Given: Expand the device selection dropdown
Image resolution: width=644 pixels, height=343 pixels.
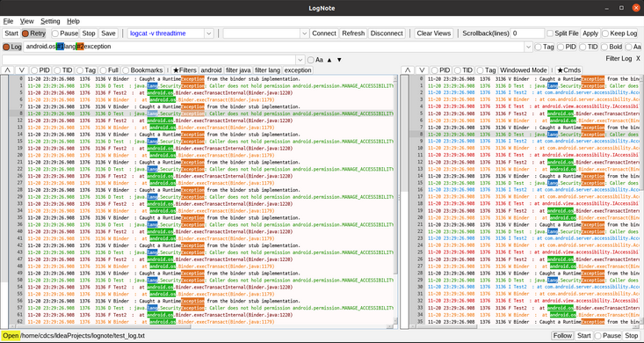Looking at the screenshot, I should tap(304, 33).
